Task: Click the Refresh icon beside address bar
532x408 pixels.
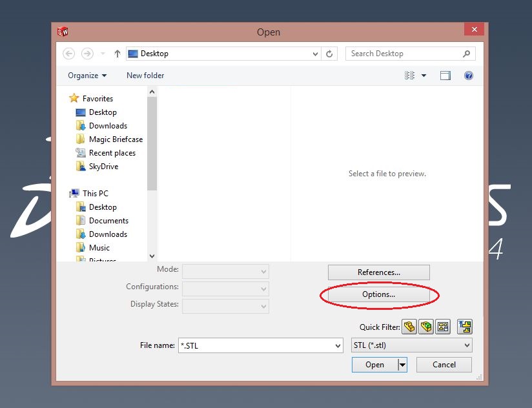Action: (330, 54)
